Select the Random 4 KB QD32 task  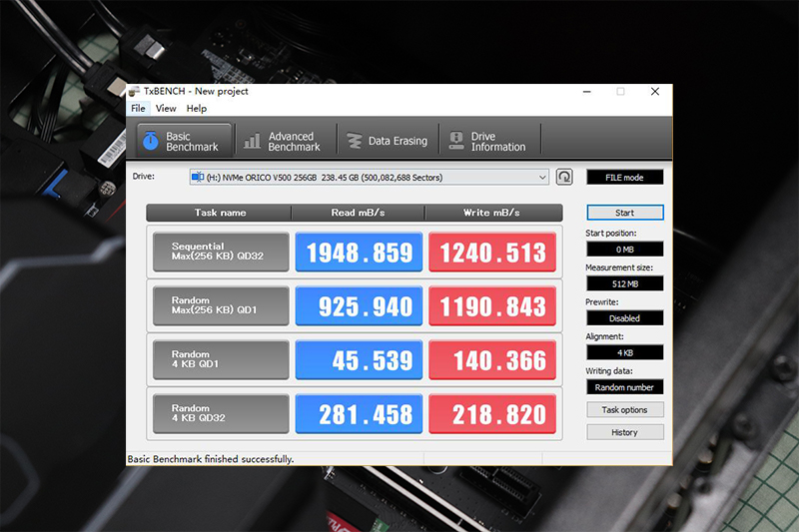[221, 414]
